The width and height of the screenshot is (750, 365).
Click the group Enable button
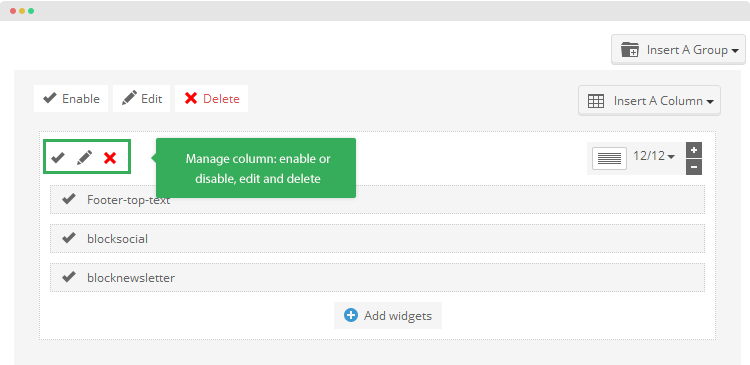tap(71, 99)
